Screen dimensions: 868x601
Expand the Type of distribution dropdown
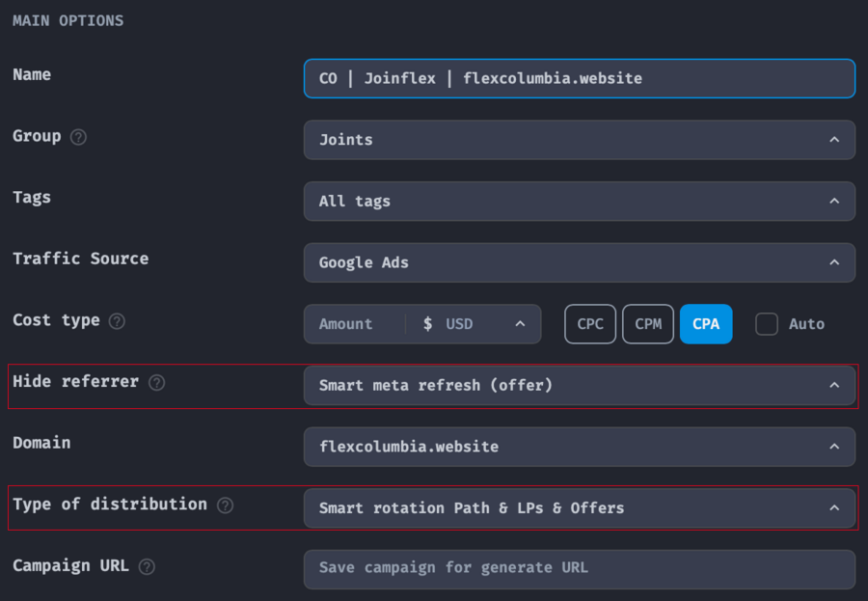tap(579, 508)
